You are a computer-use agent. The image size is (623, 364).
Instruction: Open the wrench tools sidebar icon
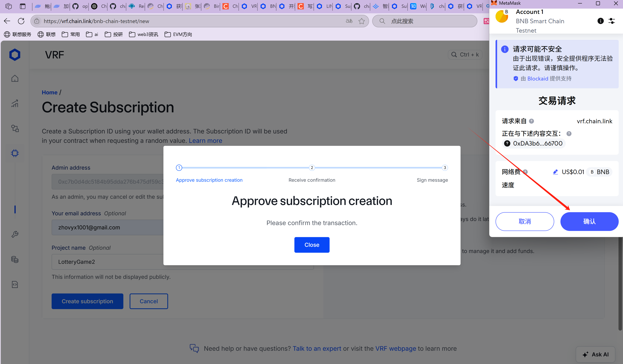tap(15, 234)
